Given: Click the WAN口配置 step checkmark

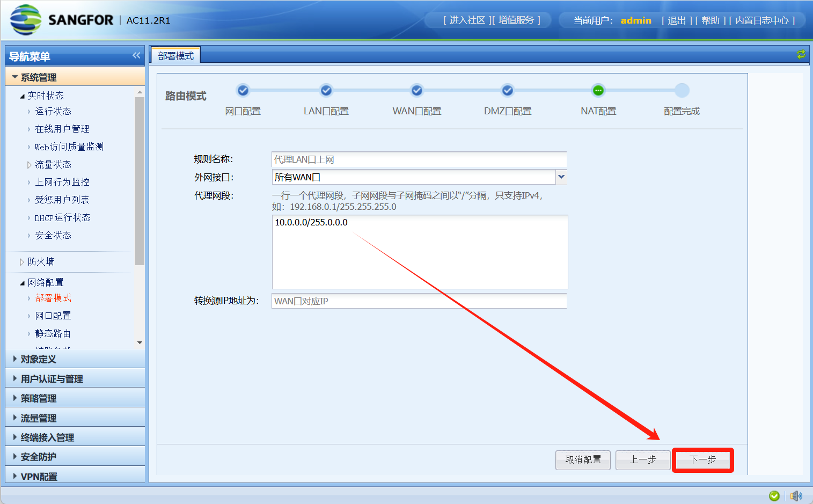Looking at the screenshot, I should [417, 90].
